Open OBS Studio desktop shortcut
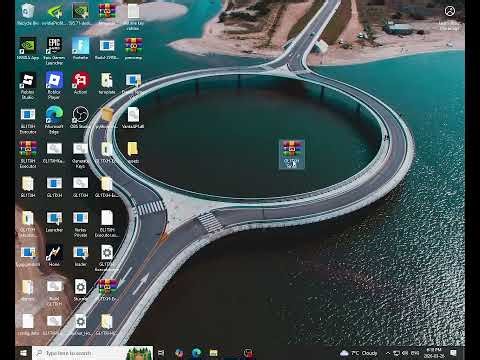The height and width of the screenshot is (360, 480). coord(80,117)
